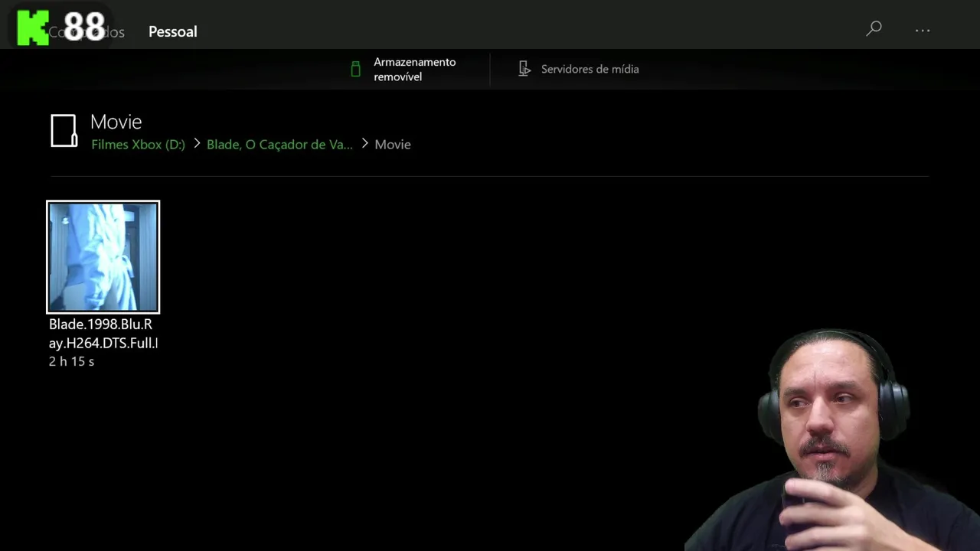Go to Blade, O Caçador de Va... breadcrumb
The width and height of the screenshot is (980, 551).
(x=279, y=145)
